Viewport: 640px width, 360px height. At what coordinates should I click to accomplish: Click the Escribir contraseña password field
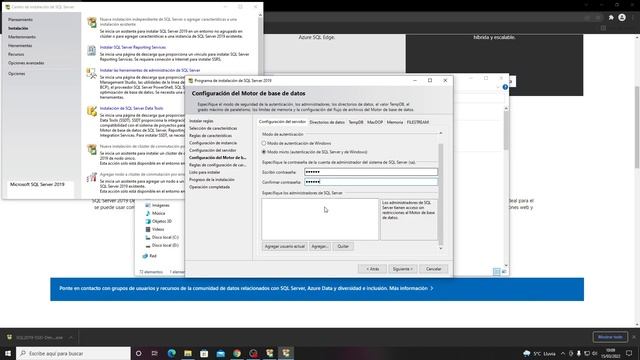pos(371,172)
